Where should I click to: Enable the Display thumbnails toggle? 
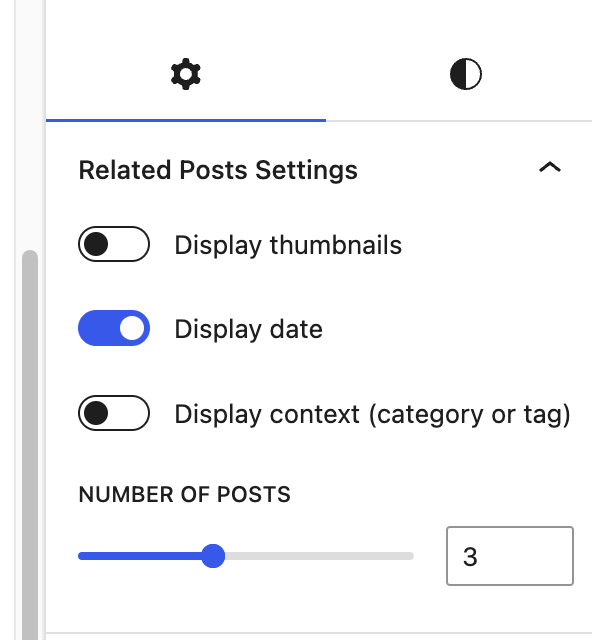(x=114, y=244)
